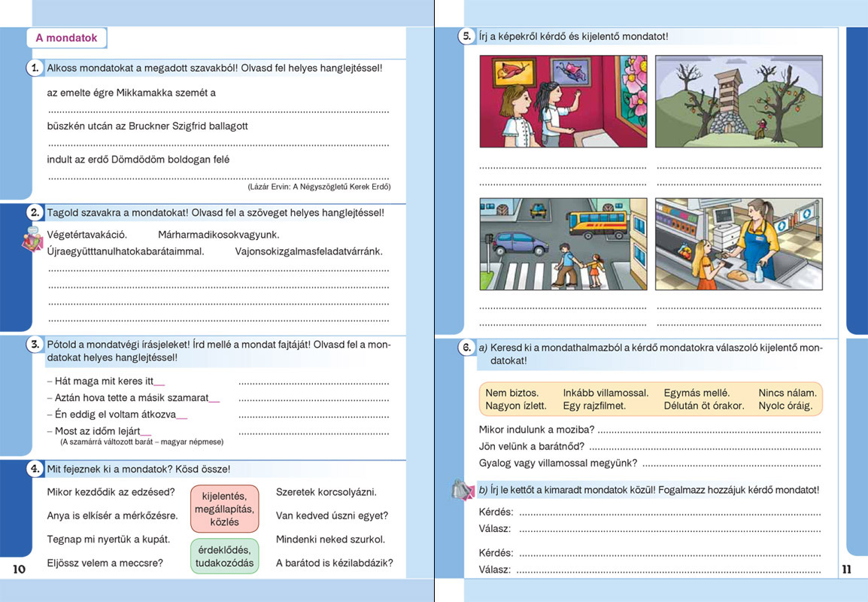This screenshot has width=868, height=602.
Task: Click the pink "kijelentés, megállapítás, közlés" box
Action: click(224, 509)
